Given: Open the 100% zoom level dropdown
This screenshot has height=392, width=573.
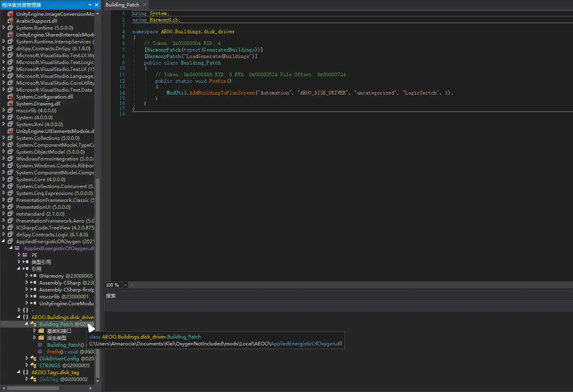Looking at the screenshot, I should point(125,285).
